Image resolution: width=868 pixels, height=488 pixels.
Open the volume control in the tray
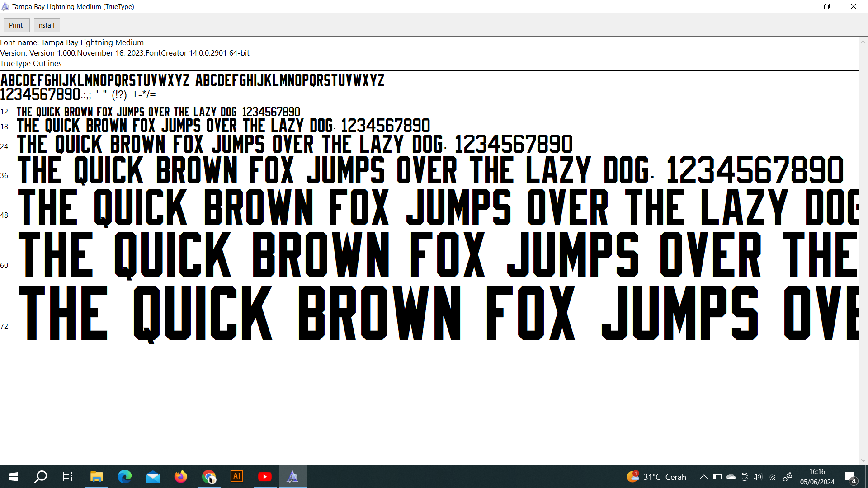point(758,477)
